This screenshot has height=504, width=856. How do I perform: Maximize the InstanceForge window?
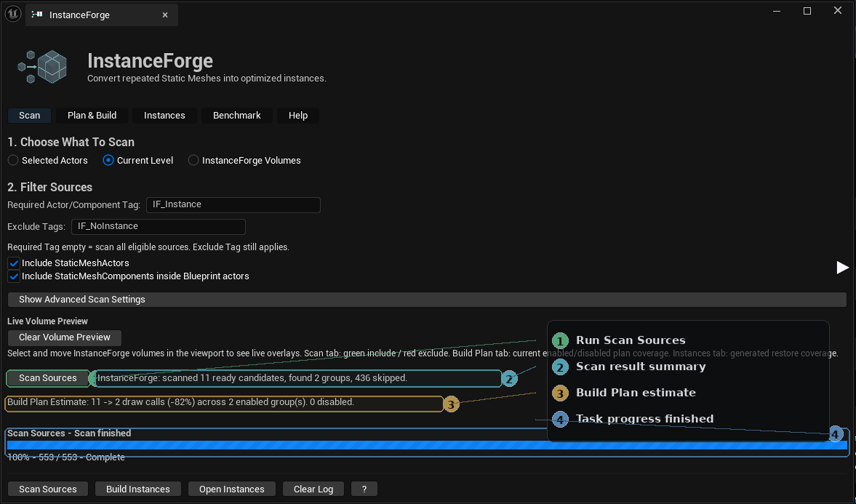[x=807, y=11]
